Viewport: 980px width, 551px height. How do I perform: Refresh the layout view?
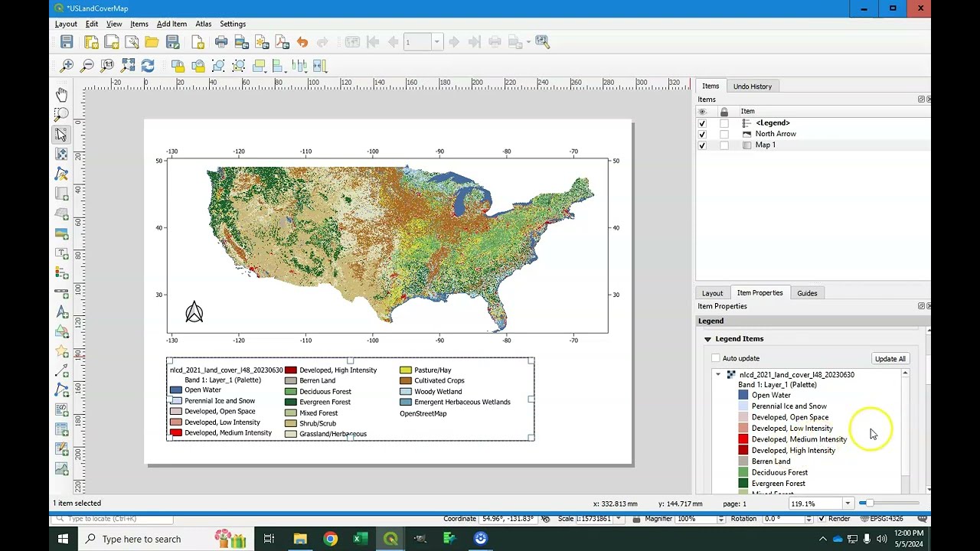tap(148, 66)
